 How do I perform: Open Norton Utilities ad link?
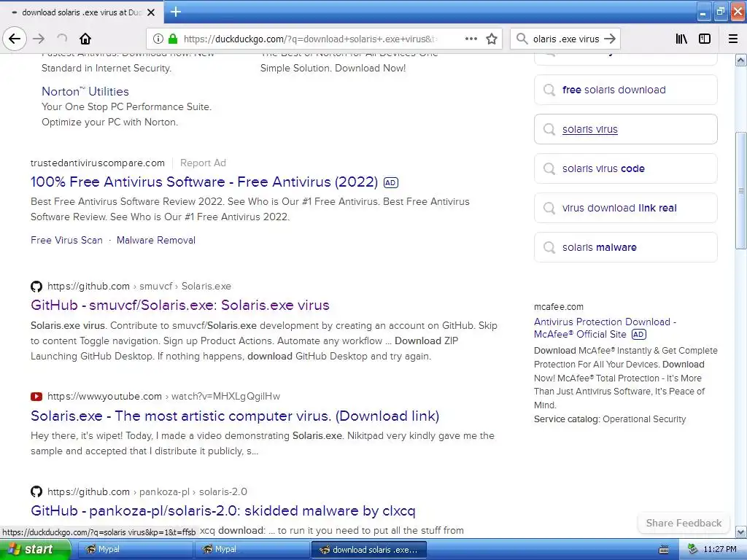click(85, 91)
